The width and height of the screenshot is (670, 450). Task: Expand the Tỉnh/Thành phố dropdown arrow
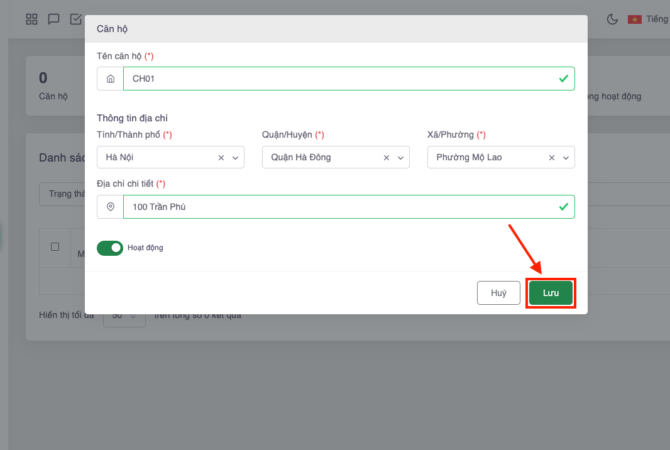pos(236,158)
